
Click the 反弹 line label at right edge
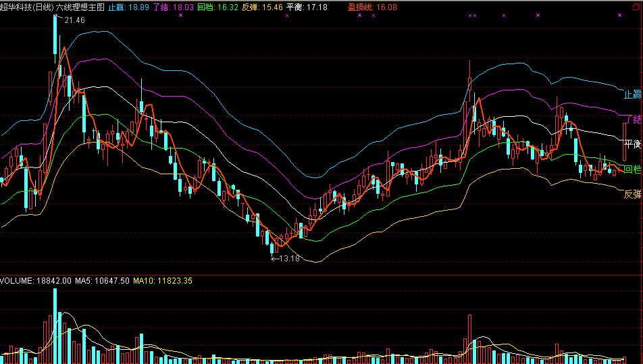click(x=632, y=194)
